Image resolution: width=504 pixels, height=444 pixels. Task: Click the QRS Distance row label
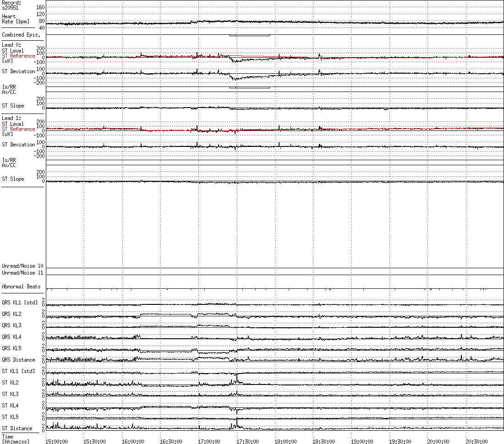18,360
